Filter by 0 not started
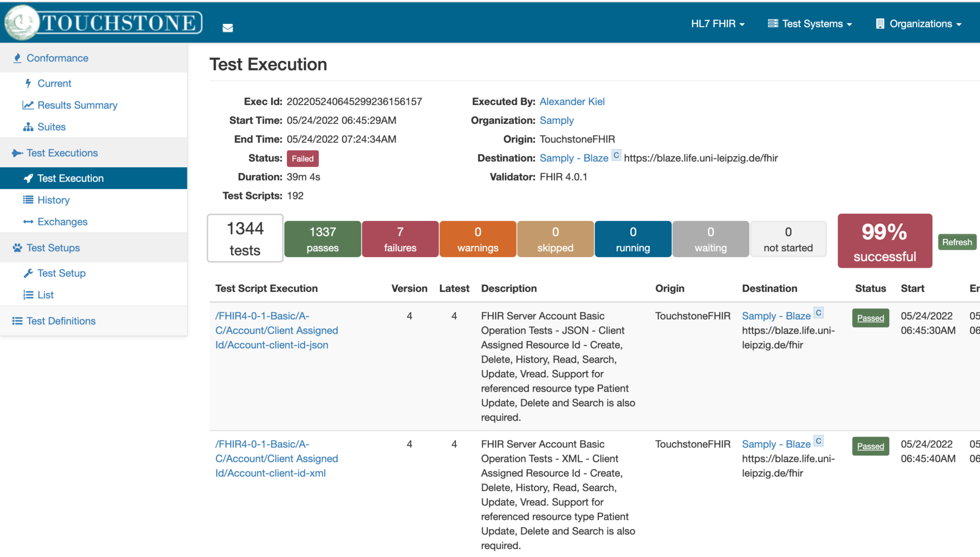Viewport: 980px width, 557px height. [788, 239]
